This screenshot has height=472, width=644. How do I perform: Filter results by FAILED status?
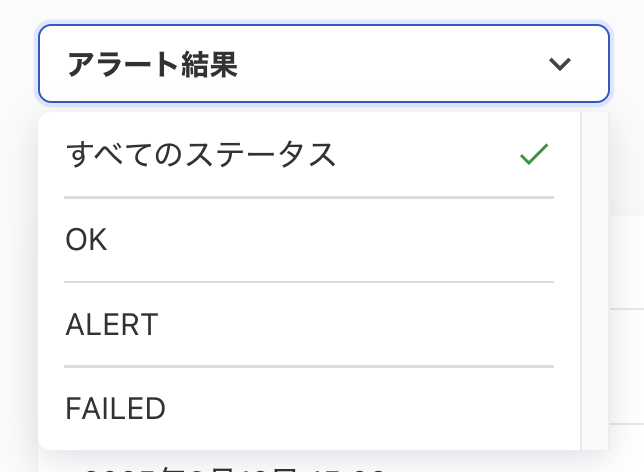point(115,408)
